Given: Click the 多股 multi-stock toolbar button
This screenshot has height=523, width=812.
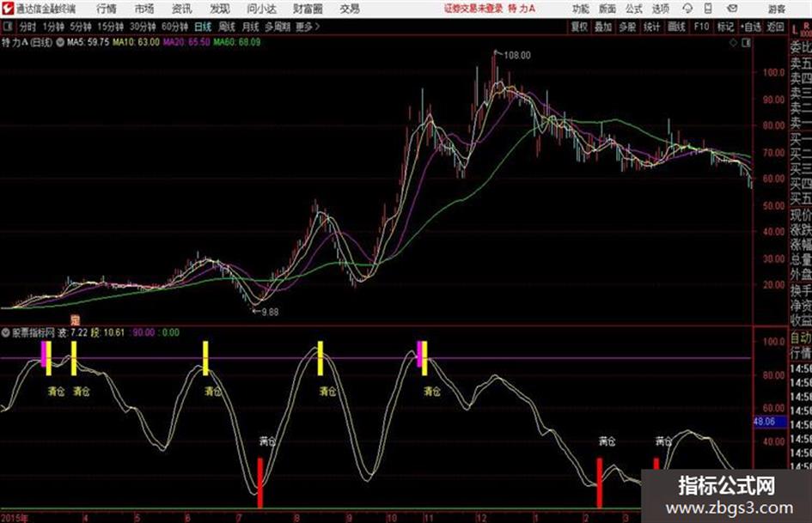Looking at the screenshot, I should pos(627,27).
